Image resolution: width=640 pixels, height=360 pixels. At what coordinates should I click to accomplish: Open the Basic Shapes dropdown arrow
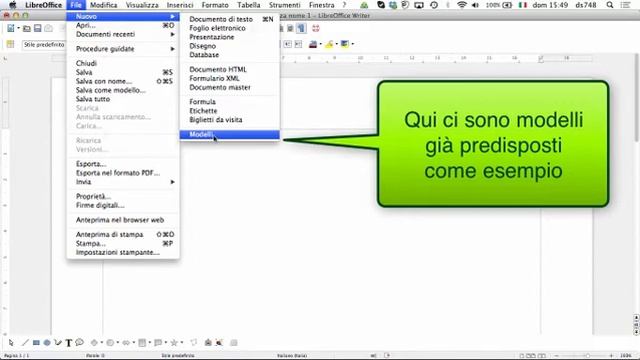tap(101, 343)
